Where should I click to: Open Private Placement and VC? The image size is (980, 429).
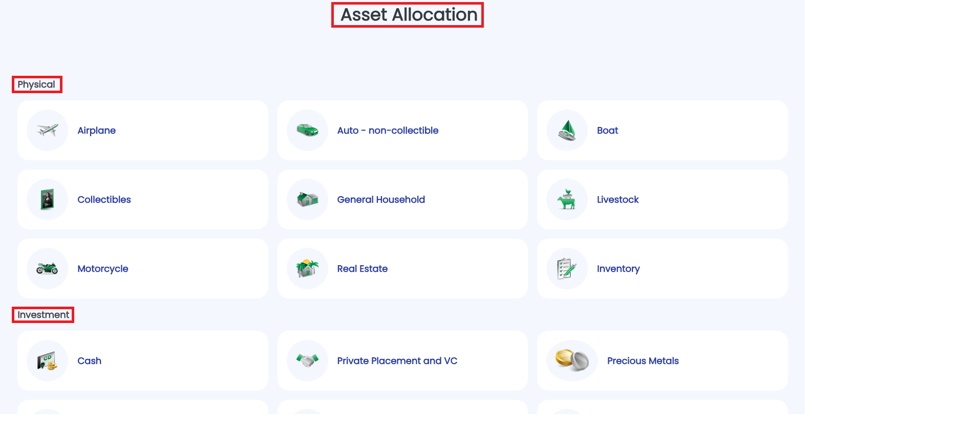point(397,361)
